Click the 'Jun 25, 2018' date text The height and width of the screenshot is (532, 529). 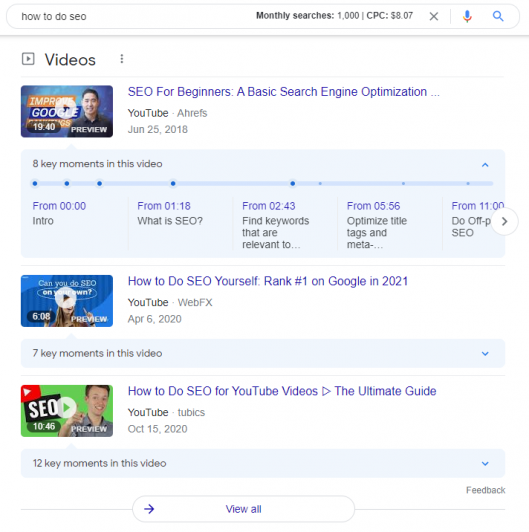point(157,130)
